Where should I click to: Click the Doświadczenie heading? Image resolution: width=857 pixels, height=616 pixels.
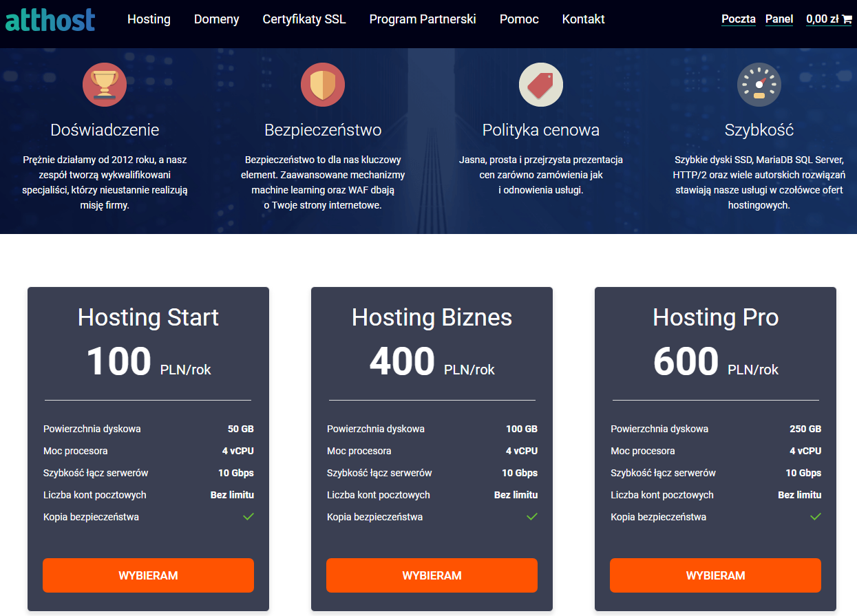105,130
